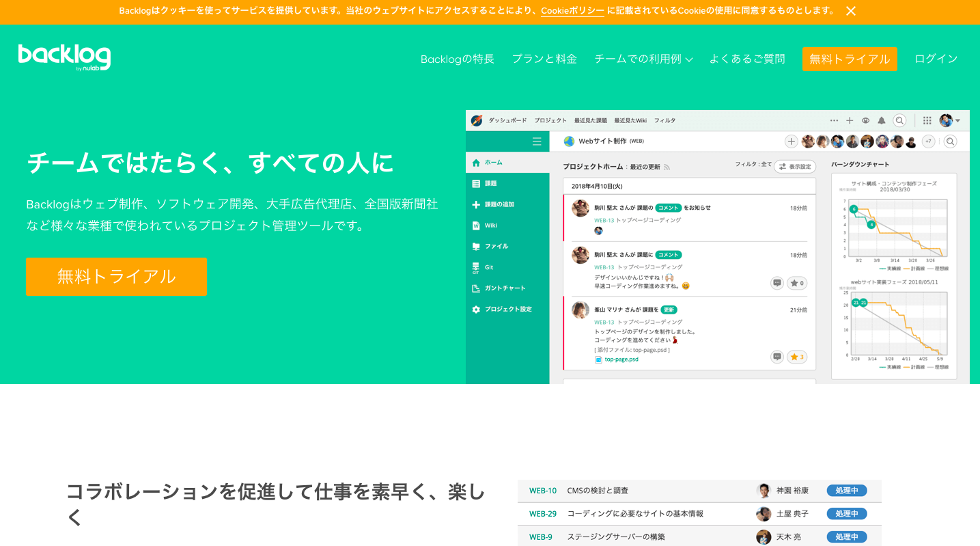Open the ログイン page
Image resolution: width=980 pixels, height=546 pixels.
(x=936, y=59)
